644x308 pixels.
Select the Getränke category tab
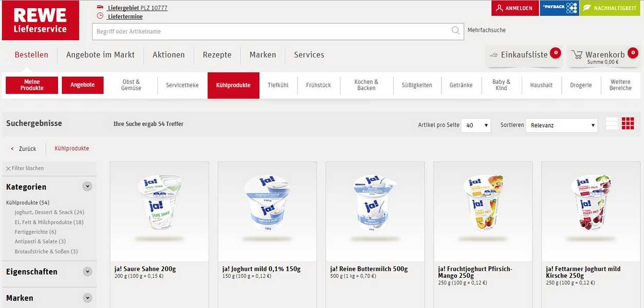coord(461,85)
